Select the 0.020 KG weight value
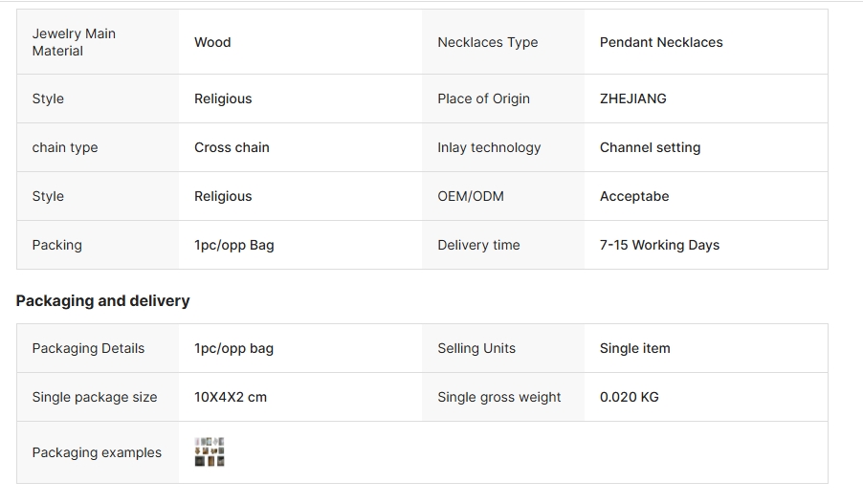The height and width of the screenshot is (504, 863). coord(630,397)
